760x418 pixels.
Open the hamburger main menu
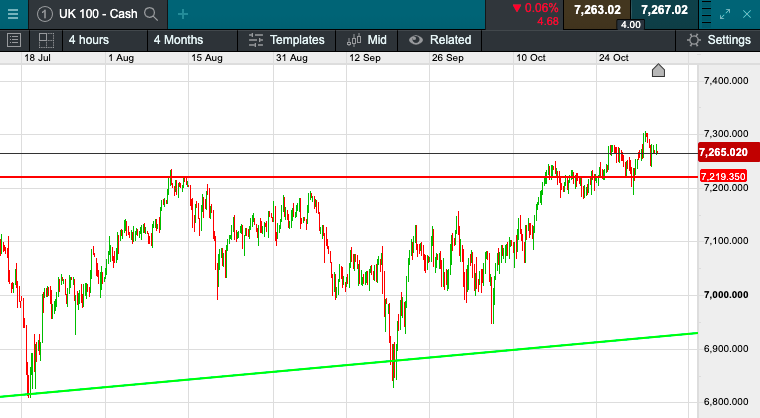pos(13,13)
